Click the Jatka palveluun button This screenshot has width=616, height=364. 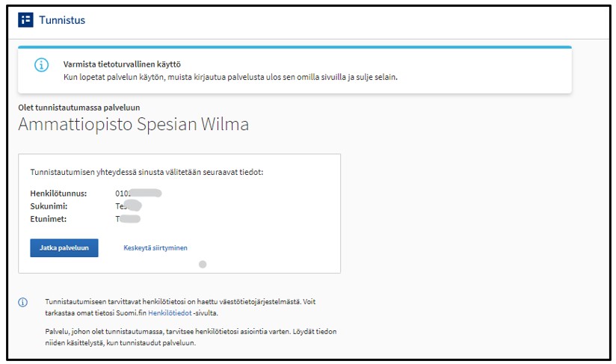(64, 247)
